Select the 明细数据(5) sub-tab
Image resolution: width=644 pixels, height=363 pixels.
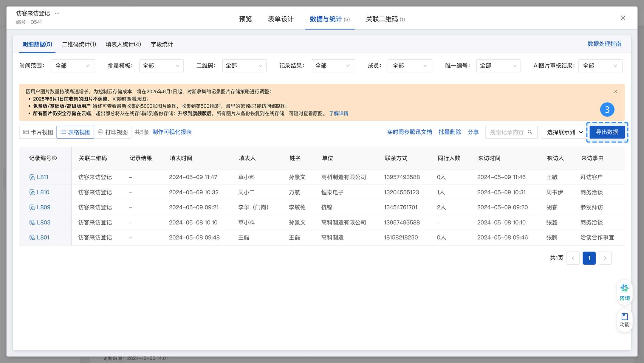coord(37,44)
